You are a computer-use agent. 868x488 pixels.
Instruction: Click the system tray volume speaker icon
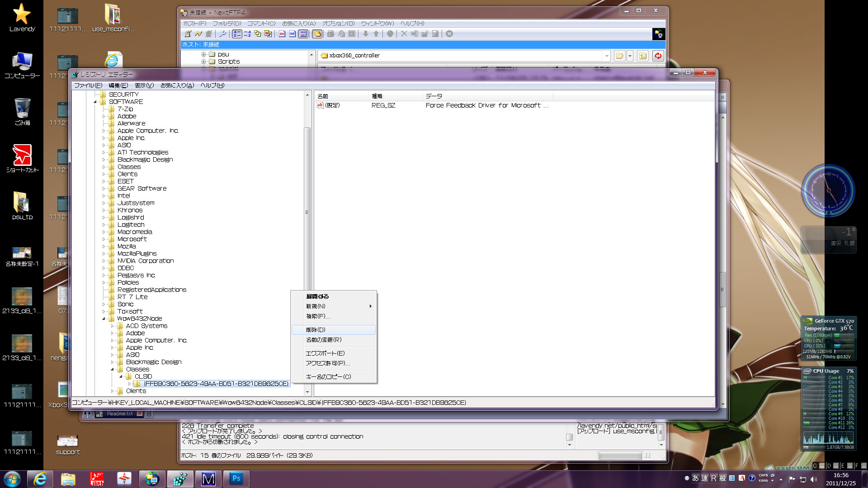(x=814, y=479)
